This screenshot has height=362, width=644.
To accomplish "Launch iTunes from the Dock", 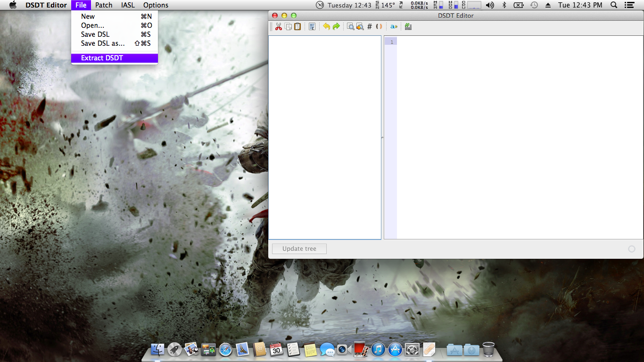I will click(x=378, y=349).
